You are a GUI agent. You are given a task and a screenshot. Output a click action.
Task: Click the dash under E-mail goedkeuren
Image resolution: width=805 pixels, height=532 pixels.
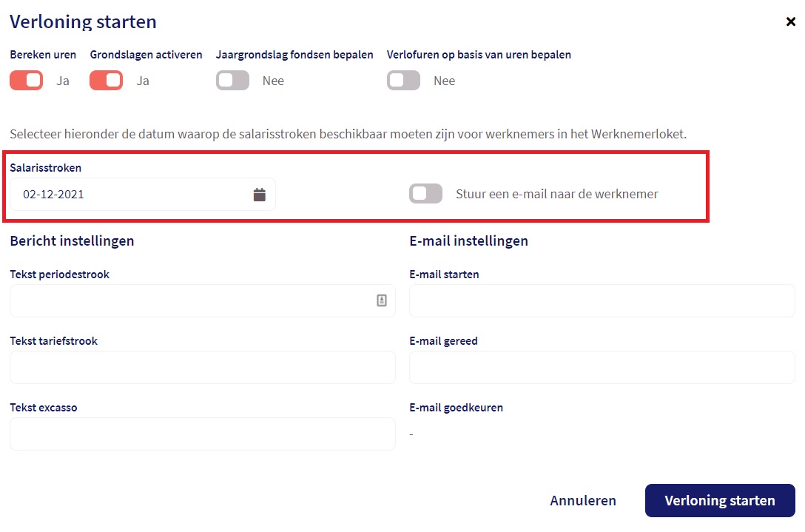pos(411,434)
